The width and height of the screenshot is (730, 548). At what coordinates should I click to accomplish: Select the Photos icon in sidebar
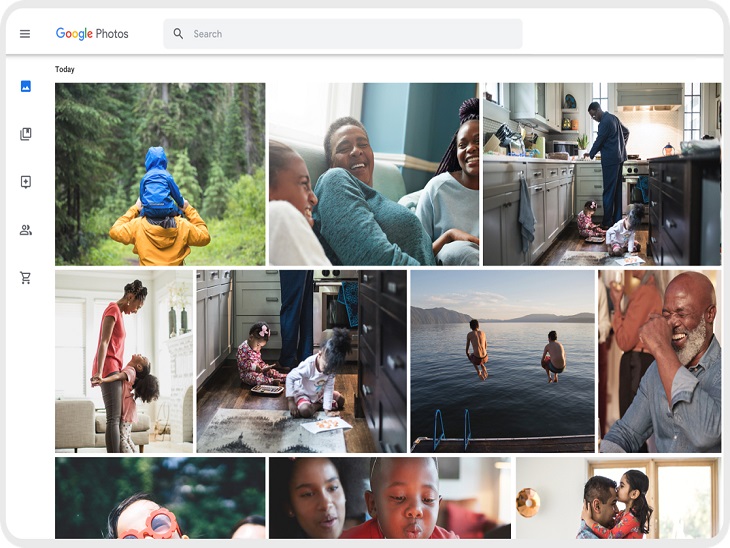pos(26,86)
